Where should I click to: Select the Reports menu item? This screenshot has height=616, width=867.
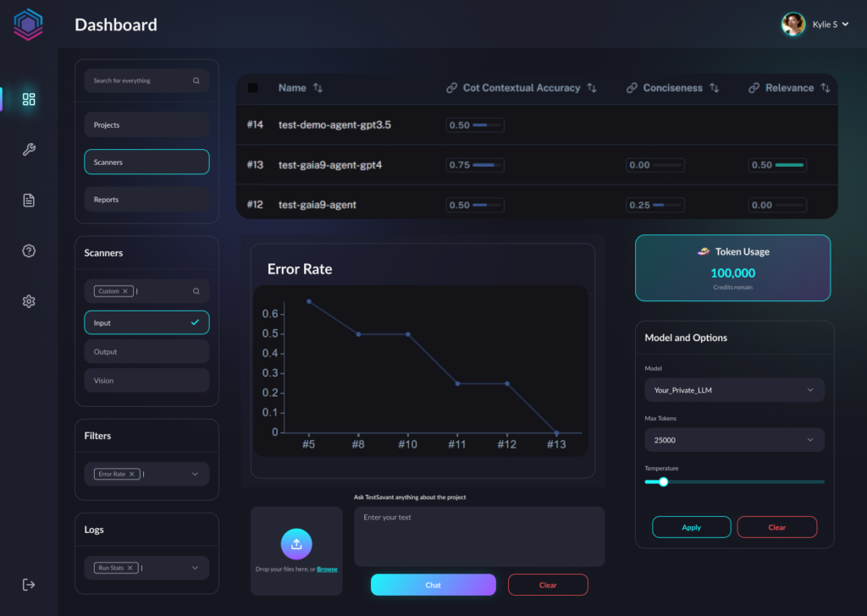tap(146, 200)
